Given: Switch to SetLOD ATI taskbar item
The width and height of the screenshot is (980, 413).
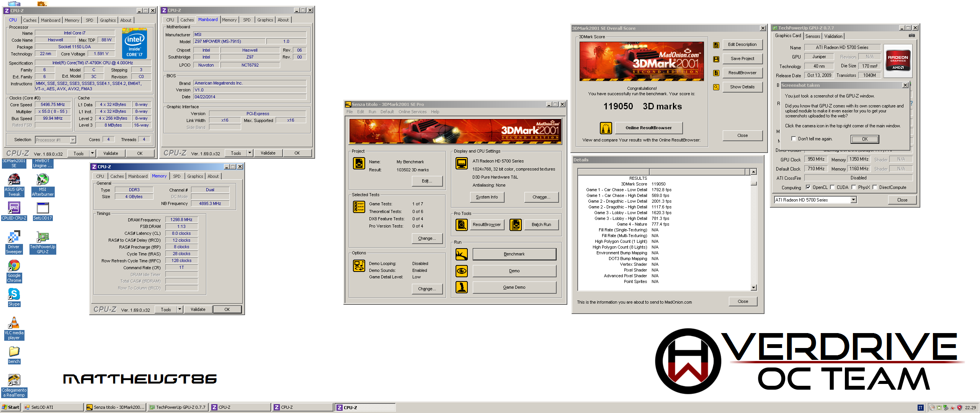Looking at the screenshot, I should click(53, 407).
